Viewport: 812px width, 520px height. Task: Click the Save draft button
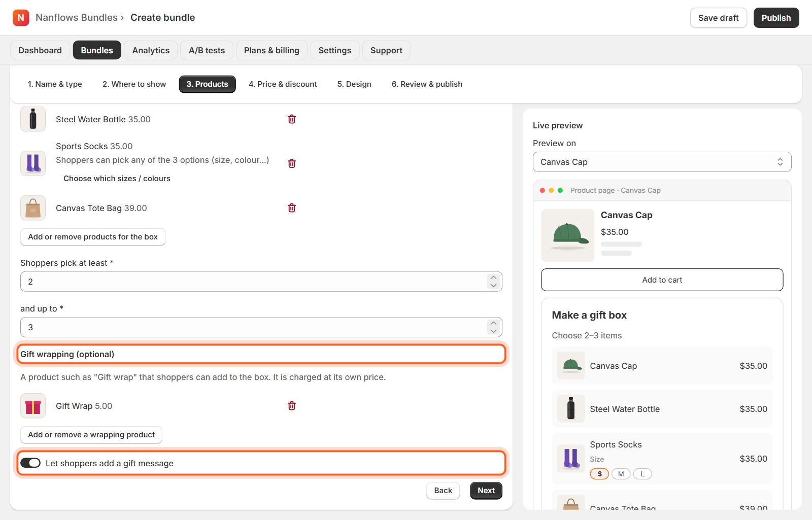click(x=718, y=18)
